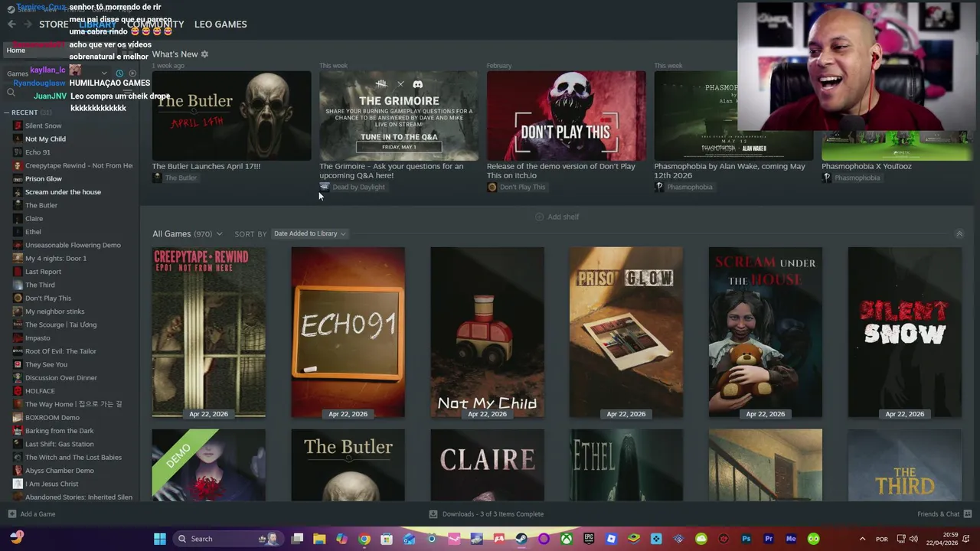
Task: Open The Butler Launches April 17 news
Action: 231,116
